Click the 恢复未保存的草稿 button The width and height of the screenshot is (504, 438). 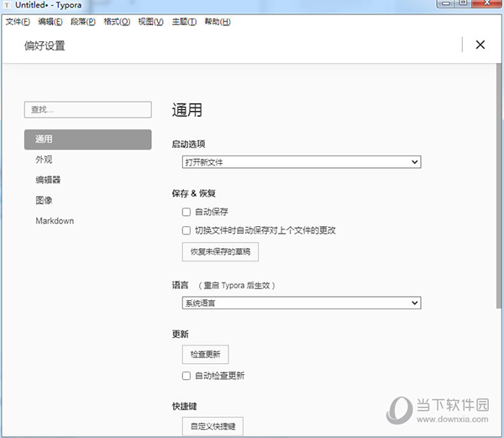click(x=220, y=252)
